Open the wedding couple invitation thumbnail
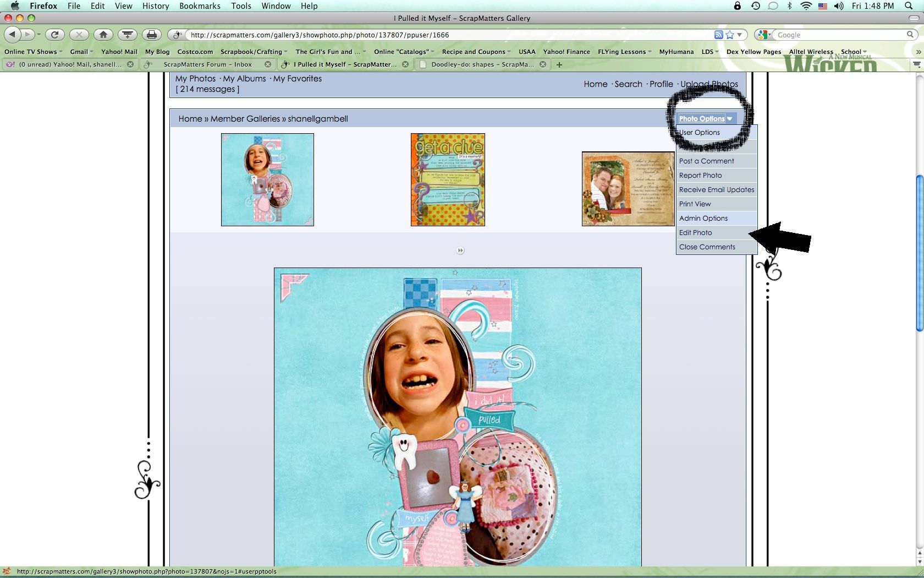The height and width of the screenshot is (578, 924). point(628,189)
